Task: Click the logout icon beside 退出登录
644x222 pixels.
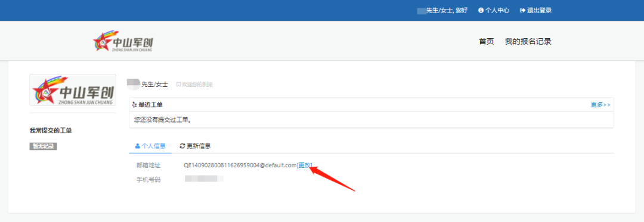Action: (x=523, y=11)
